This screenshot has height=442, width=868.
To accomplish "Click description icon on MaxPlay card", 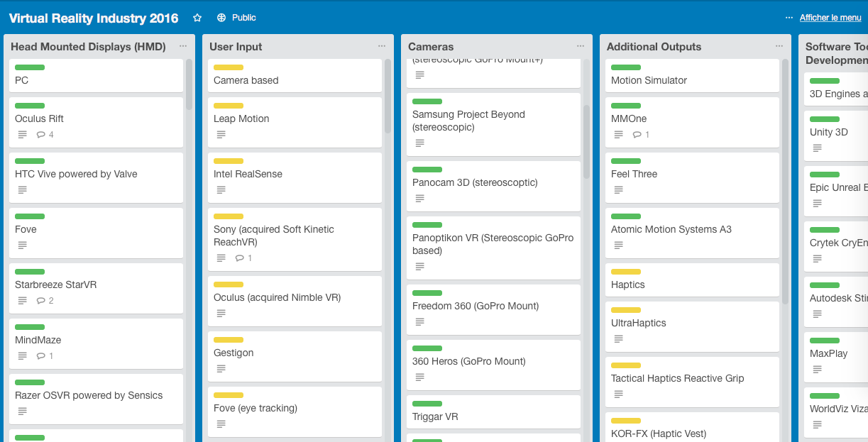I will pos(817,370).
